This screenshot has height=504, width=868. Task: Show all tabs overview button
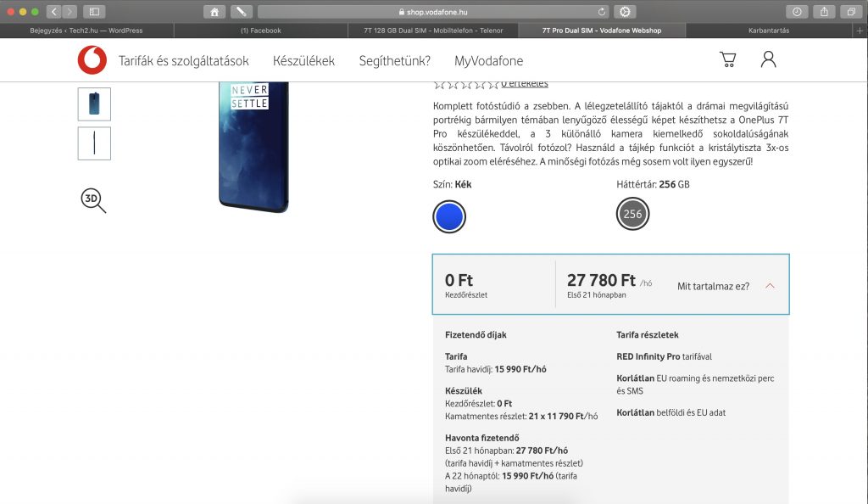click(851, 12)
